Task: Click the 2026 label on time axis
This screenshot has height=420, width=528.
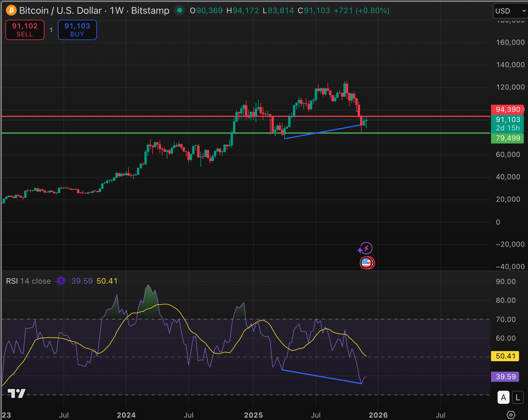Action: [x=378, y=415]
